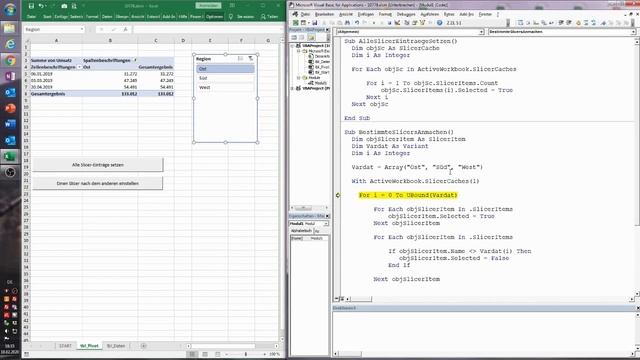Click the zoom in plus button
Image resolution: width=640 pixels, height=360 pixels.
(x=264, y=354)
